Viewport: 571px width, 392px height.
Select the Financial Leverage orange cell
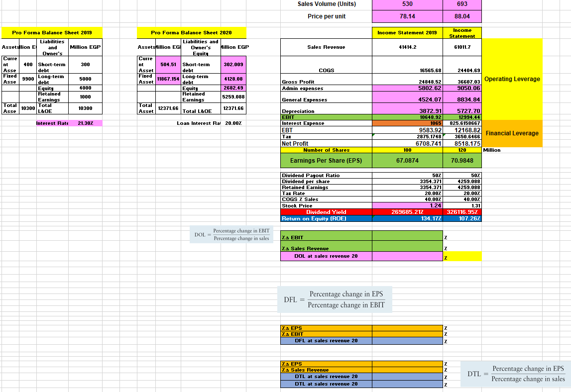click(512, 133)
